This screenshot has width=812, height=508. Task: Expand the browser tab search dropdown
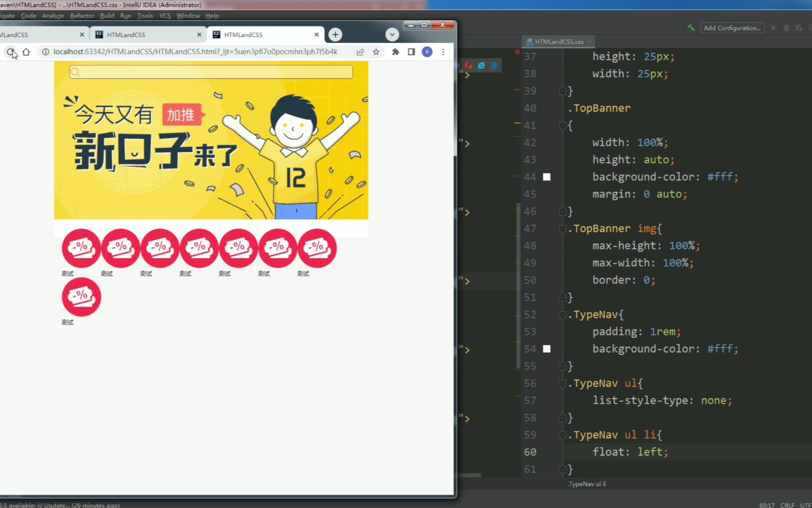click(x=392, y=34)
